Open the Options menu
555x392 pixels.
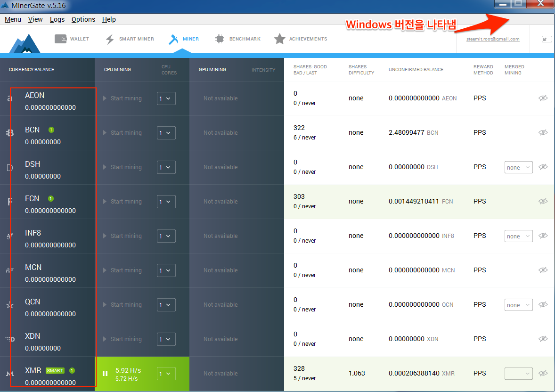coord(83,19)
